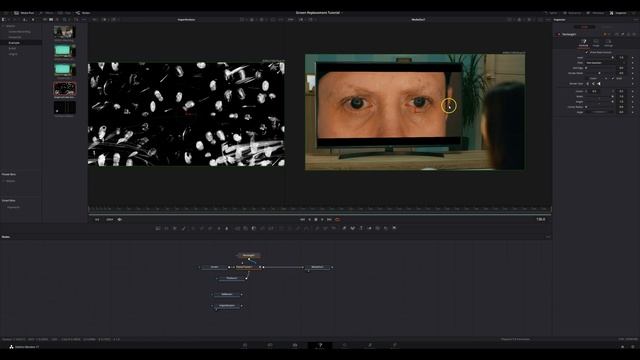This screenshot has height=360, width=640.
Task: Mute audio with speaker icon
Action: (x=120, y=219)
